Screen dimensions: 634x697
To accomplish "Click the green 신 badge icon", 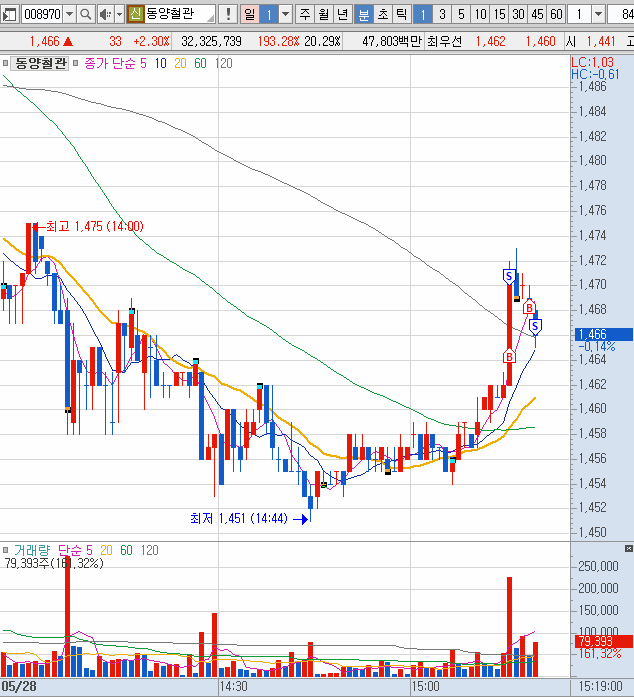I will (135, 14).
